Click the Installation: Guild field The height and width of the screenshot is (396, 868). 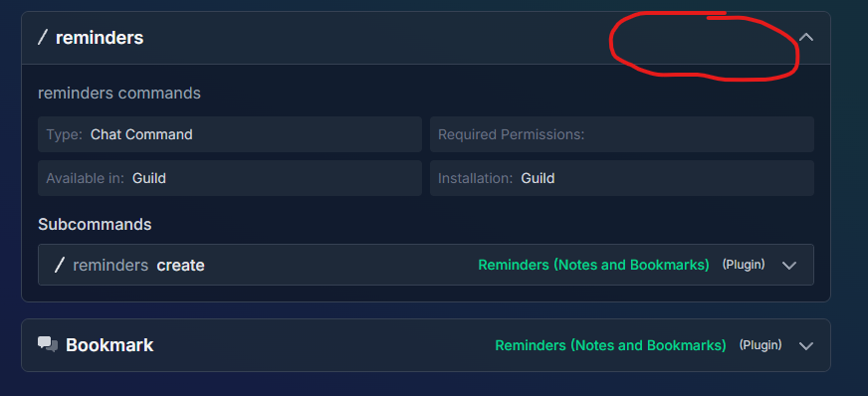tap(622, 178)
